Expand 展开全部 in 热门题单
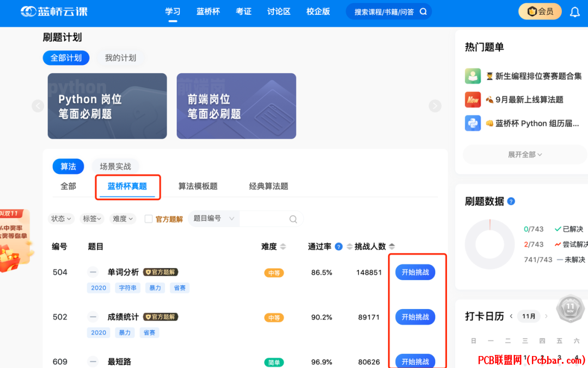 [x=525, y=155]
